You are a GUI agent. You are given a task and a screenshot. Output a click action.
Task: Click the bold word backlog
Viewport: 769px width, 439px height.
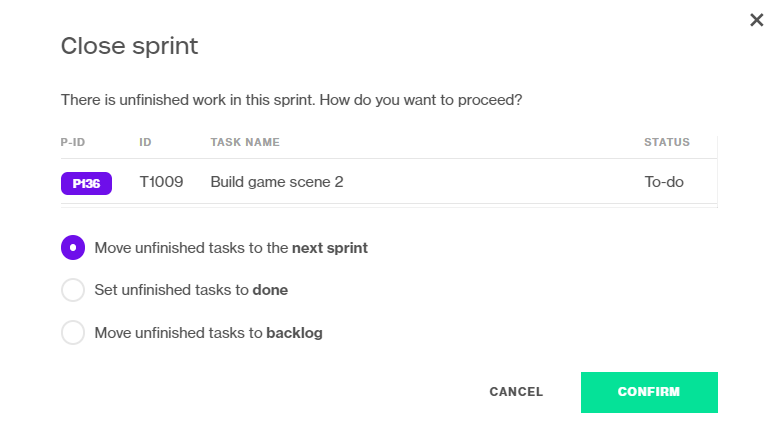[294, 333]
